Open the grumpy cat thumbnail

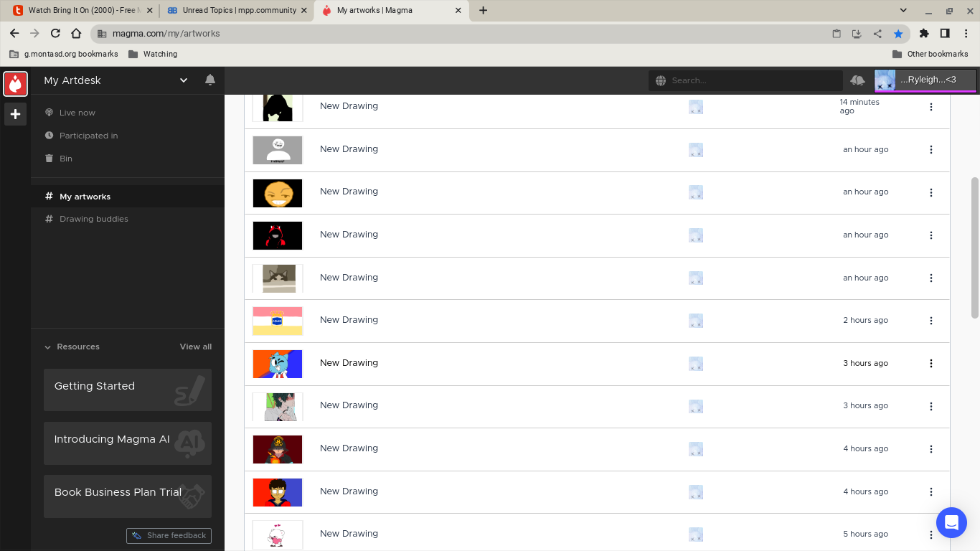click(x=278, y=278)
